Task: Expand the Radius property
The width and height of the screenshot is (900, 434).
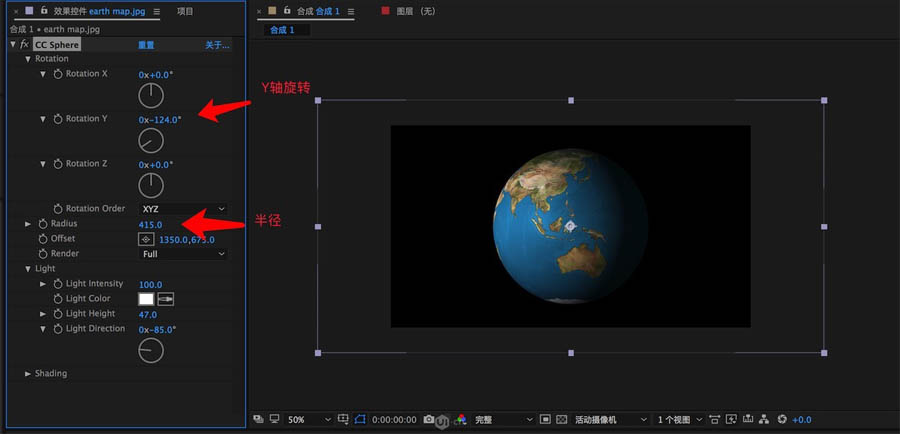Action: pyautogui.click(x=28, y=224)
